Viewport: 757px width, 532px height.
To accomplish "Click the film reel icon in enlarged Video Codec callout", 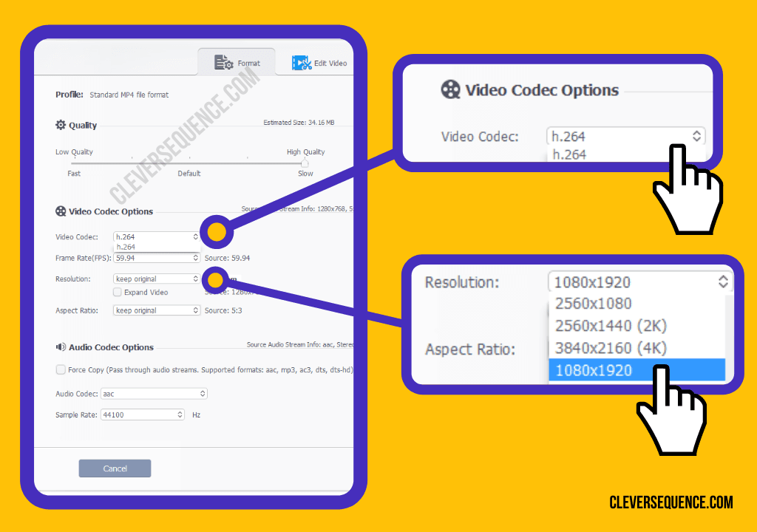I will click(x=450, y=90).
